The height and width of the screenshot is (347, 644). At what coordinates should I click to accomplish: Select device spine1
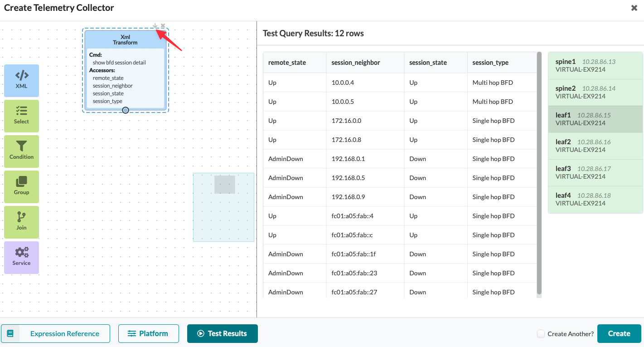click(596, 66)
